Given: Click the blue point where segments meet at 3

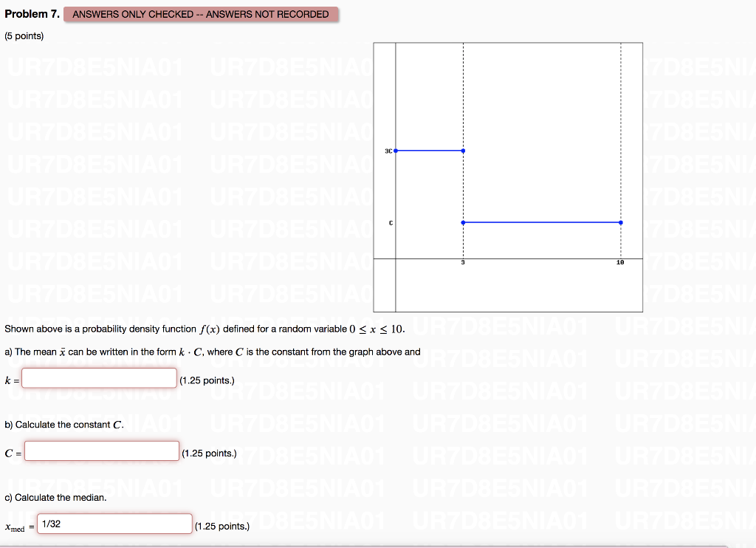Looking at the screenshot, I should [x=463, y=222].
